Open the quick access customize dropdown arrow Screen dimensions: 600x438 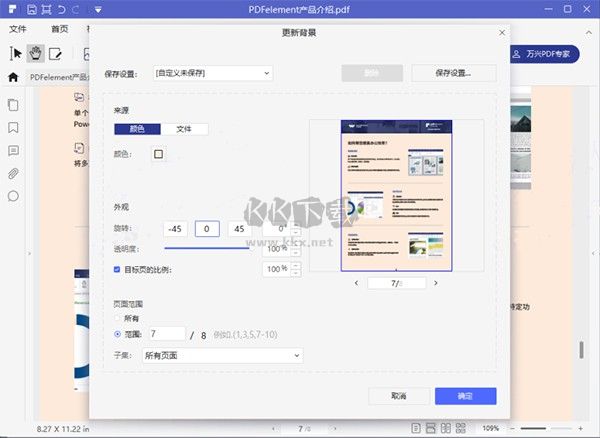pyautogui.click(x=98, y=10)
